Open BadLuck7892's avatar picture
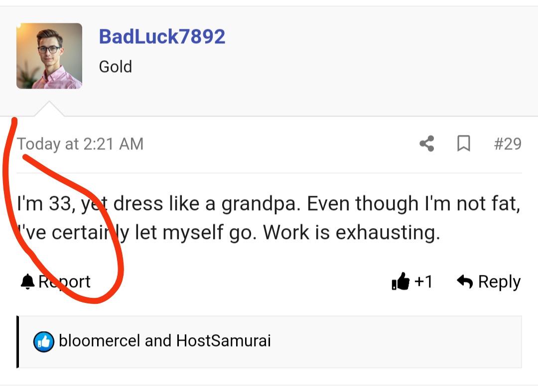538x392 pixels. (49, 56)
